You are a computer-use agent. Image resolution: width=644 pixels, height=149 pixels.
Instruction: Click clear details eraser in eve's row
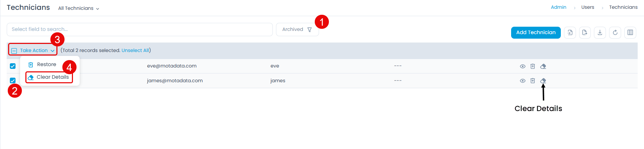pyautogui.click(x=543, y=66)
